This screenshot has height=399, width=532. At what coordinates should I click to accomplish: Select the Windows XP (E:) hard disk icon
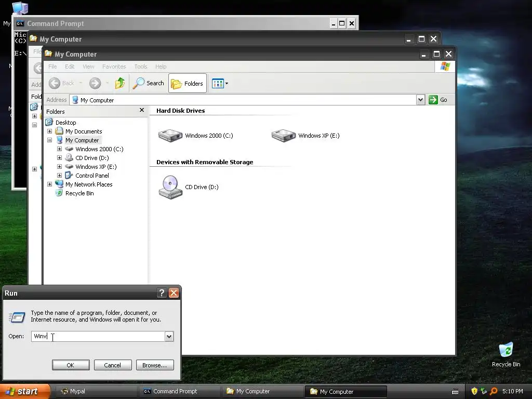(284, 136)
